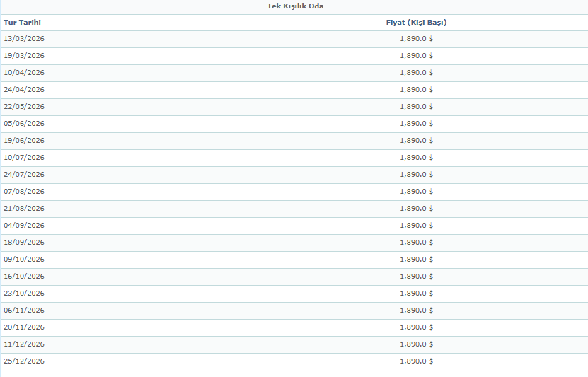Screen dimensions: 588x377
Task: Click the "Tek Kişilik Oda" table title
Action: click(295, 6)
